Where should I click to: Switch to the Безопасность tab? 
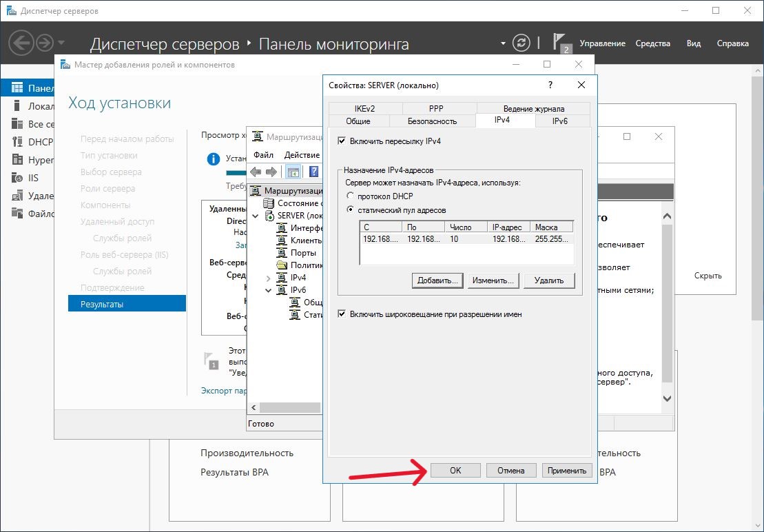coord(432,121)
